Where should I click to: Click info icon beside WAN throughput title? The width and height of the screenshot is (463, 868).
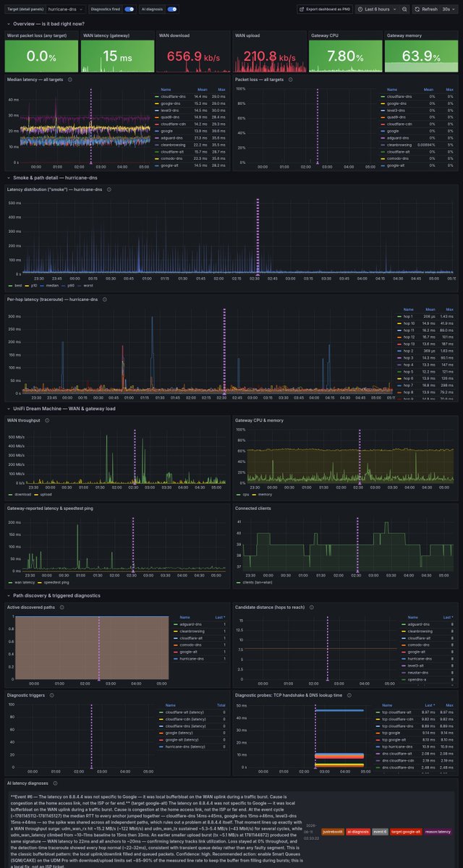click(x=46, y=420)
